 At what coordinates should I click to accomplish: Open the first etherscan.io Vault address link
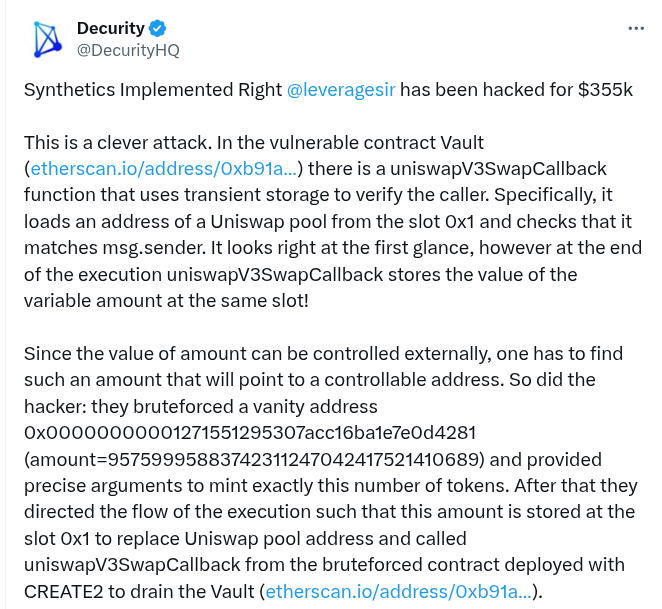164,169
